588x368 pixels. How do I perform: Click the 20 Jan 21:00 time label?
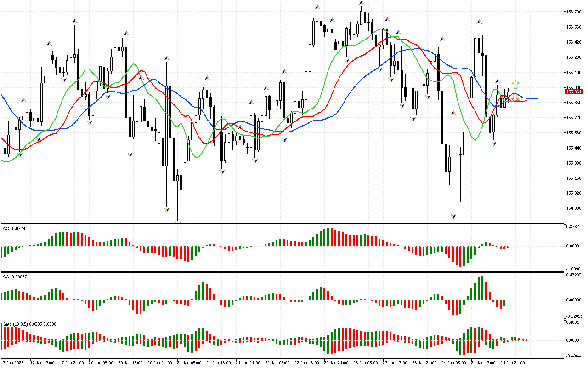click(159, 363)
